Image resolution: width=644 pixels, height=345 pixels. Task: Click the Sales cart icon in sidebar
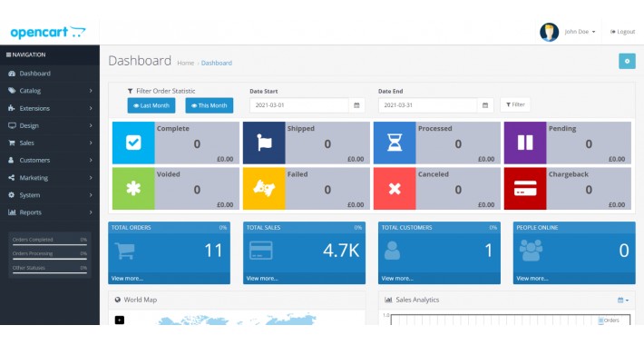point(12,143)
